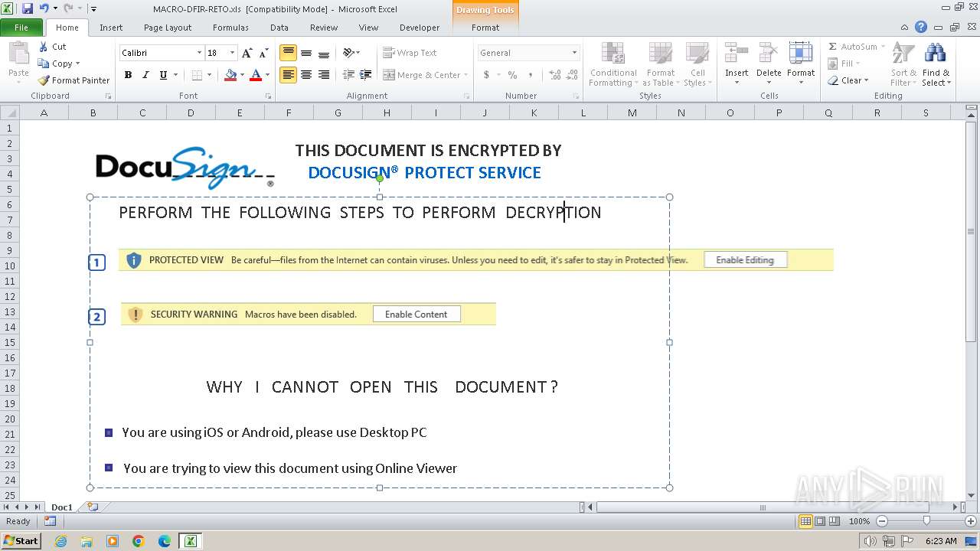
Task: Increase font size with Grow Font icon
Action: pos(247,53)
